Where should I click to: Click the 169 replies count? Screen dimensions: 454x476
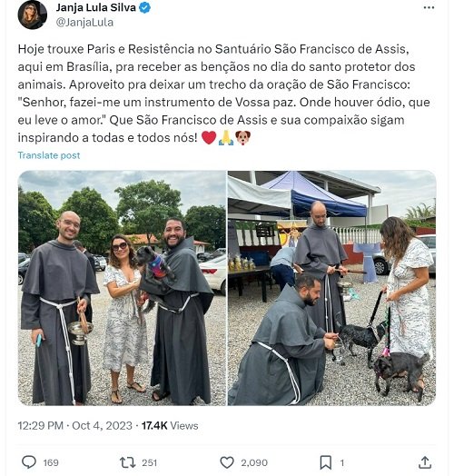[51, 462]
